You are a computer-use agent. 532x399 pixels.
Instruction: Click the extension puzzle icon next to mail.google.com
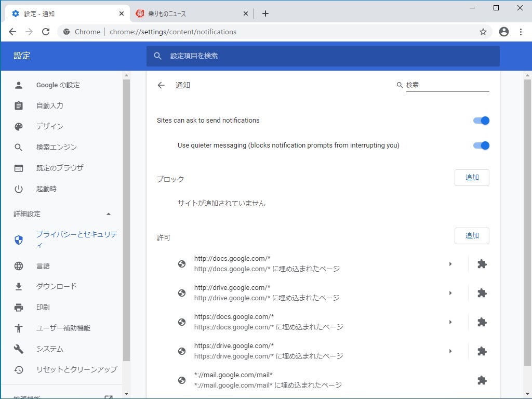[482, 380]
